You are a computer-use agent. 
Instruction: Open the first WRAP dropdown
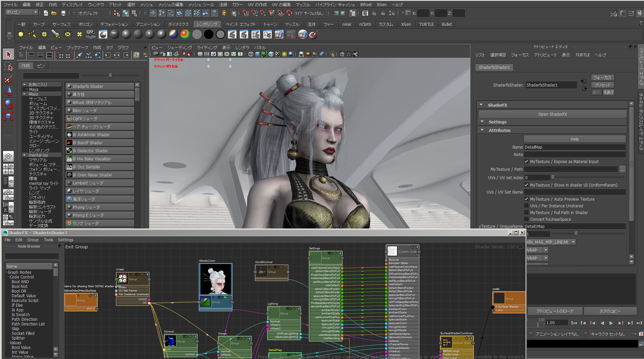[546, 250]
